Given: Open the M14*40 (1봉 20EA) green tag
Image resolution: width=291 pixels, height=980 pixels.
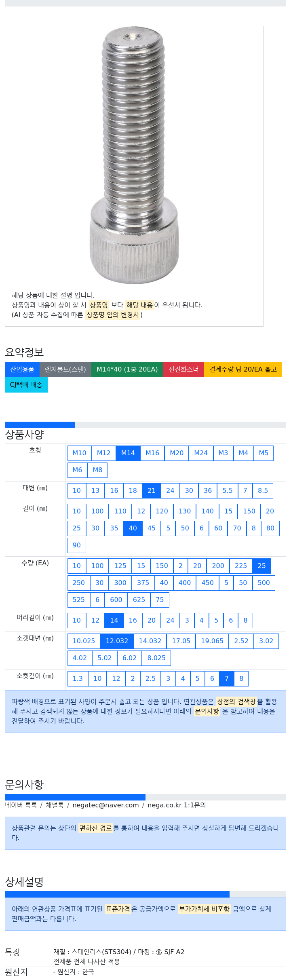Looking at the screenshot, I should pos(127,370).
